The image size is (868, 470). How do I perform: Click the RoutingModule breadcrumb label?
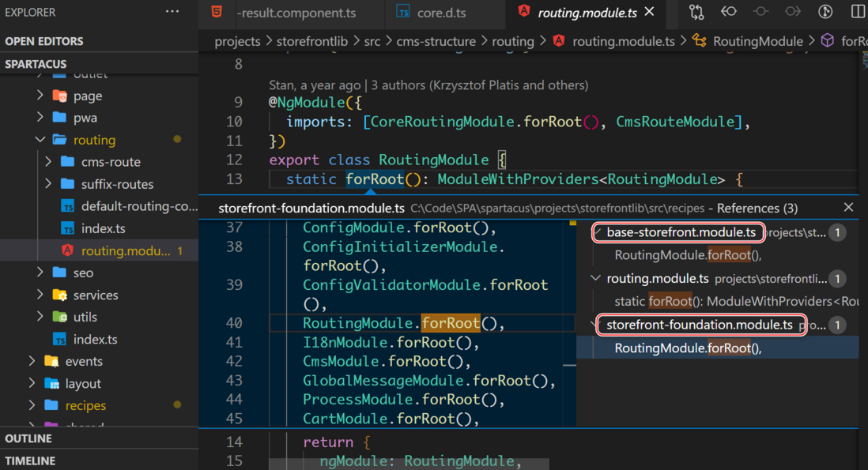758,41
